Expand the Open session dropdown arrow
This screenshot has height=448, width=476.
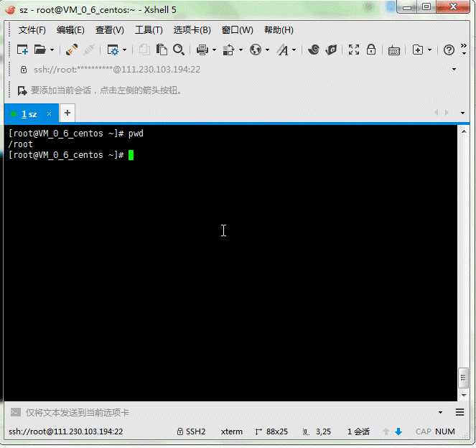pyautogui.click(x=52, y=50)
